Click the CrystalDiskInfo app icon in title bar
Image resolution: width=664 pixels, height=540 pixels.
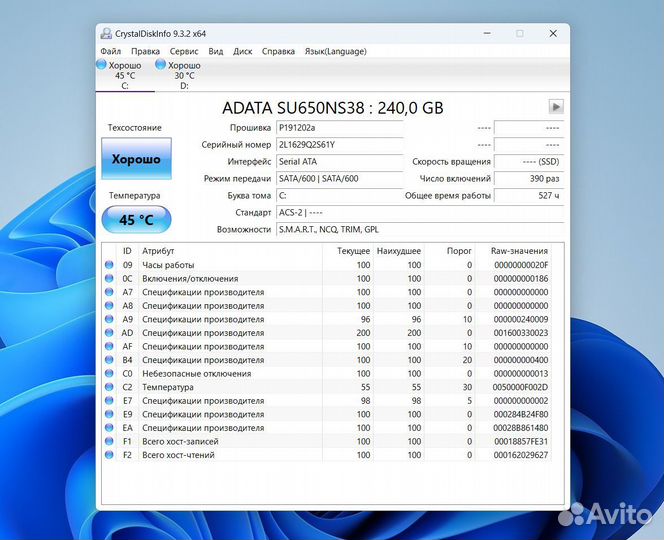point(106,33)
